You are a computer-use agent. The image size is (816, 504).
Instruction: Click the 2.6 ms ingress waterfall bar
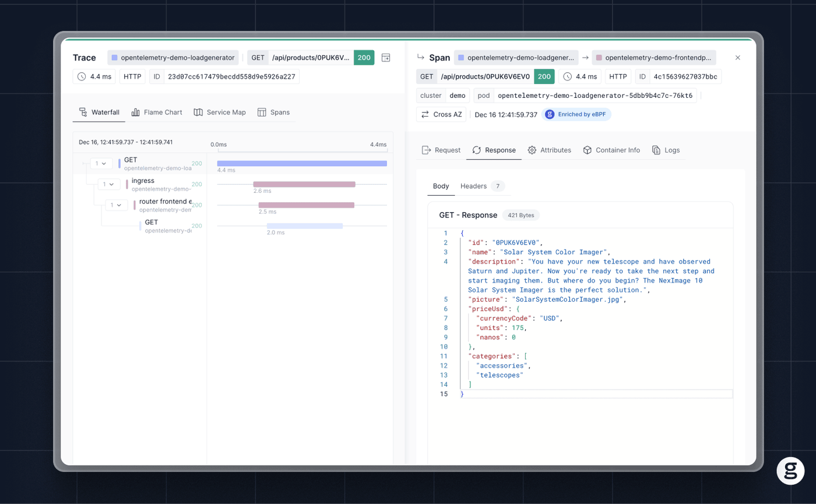point(304,184)
